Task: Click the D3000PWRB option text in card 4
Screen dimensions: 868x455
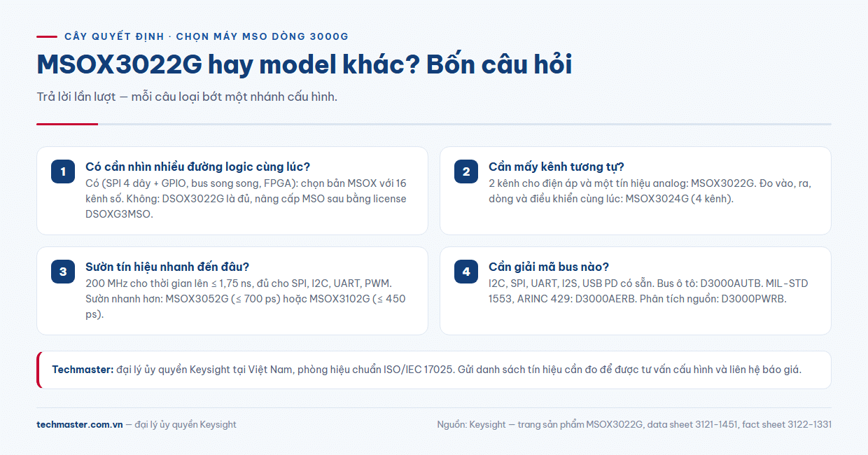Action: click(x=752, y=299)
